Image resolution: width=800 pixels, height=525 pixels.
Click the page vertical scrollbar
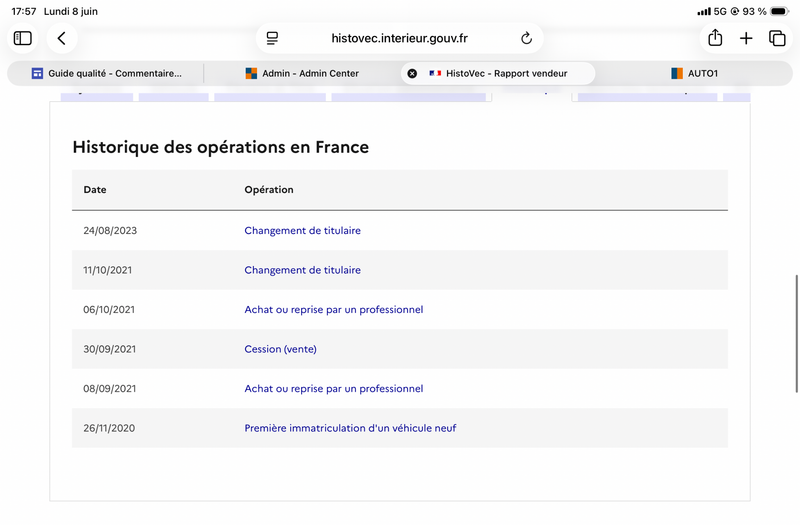[x=796, y=334]
